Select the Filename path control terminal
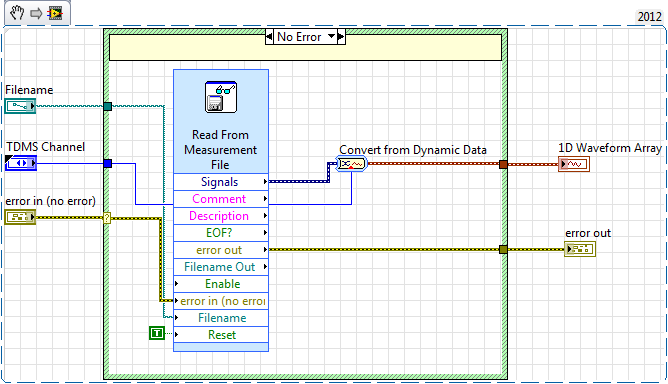The height and width of the screenshot is (384, 668). (20, 106)
